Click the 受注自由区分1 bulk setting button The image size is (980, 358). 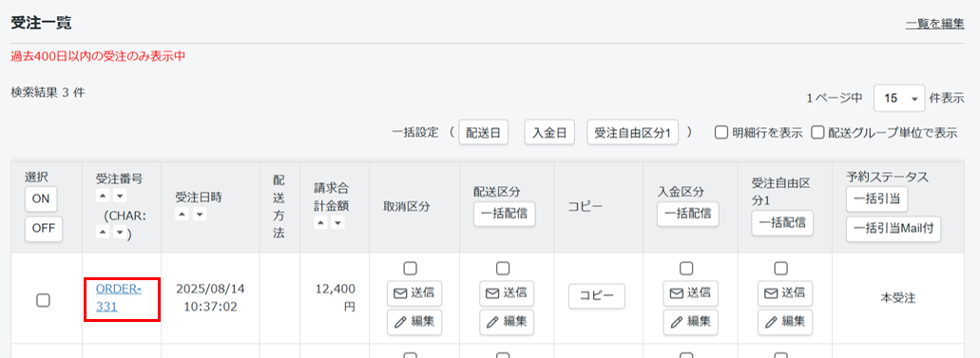632,132
